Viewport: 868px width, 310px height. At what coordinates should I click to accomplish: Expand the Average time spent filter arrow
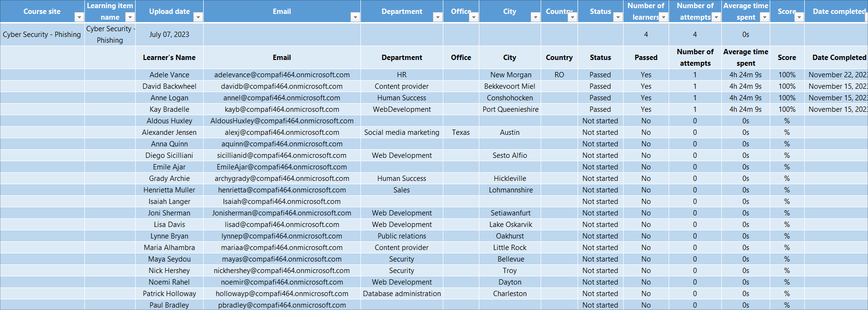764,17
